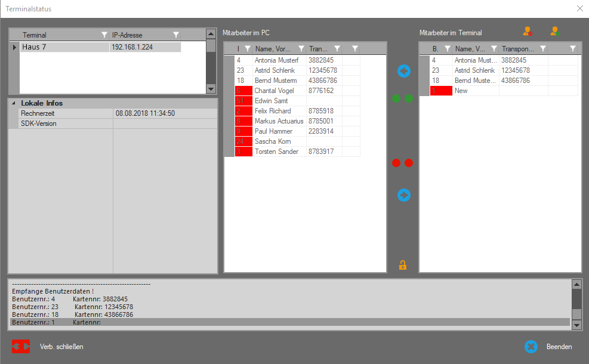The height and width of the screenshot is (364, 589).
Task: Click the orange padlock icon
Action: pyautogui.click(x=403, y=265)
